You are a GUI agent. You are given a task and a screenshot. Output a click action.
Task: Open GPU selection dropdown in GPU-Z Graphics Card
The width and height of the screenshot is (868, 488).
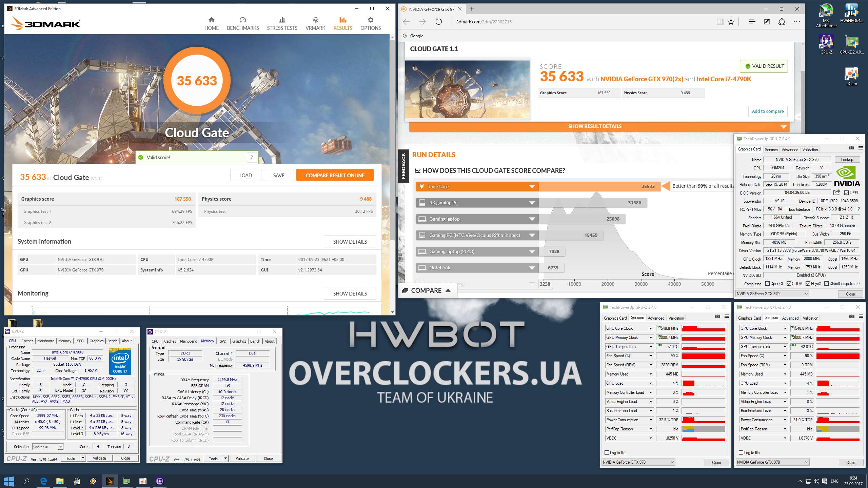[772, 294]
